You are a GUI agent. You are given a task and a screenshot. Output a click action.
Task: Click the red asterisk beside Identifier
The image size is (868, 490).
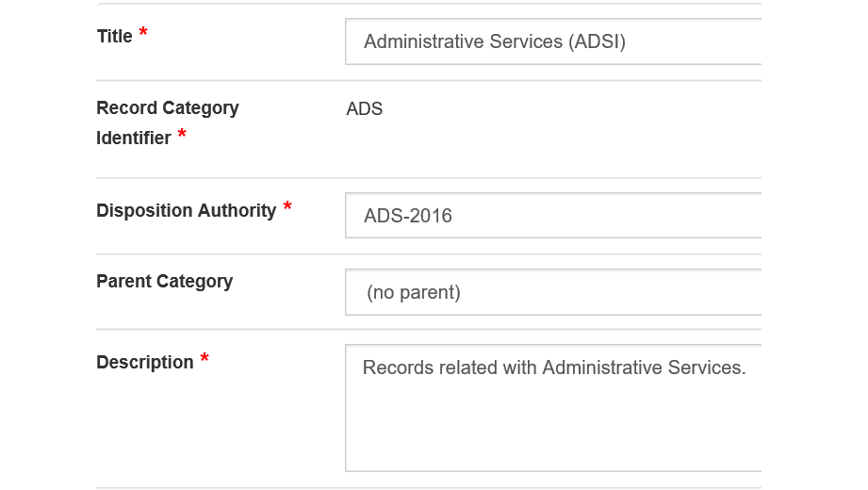(182, 134)
